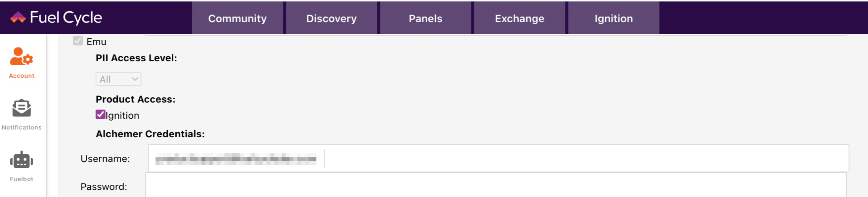The height and width of the screenshot is (197, 868).
Task: Go to the Panels tab
Action: click(425, 18)
